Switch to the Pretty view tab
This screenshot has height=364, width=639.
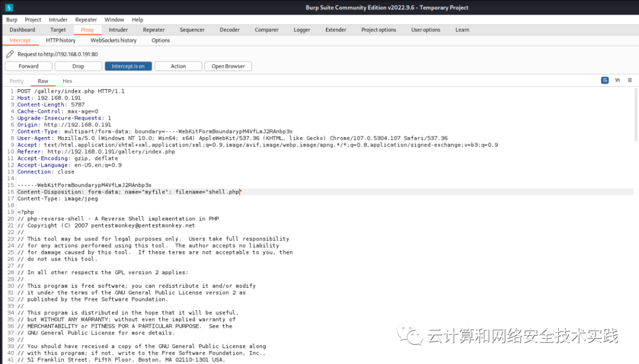click(x=17, y=81)
